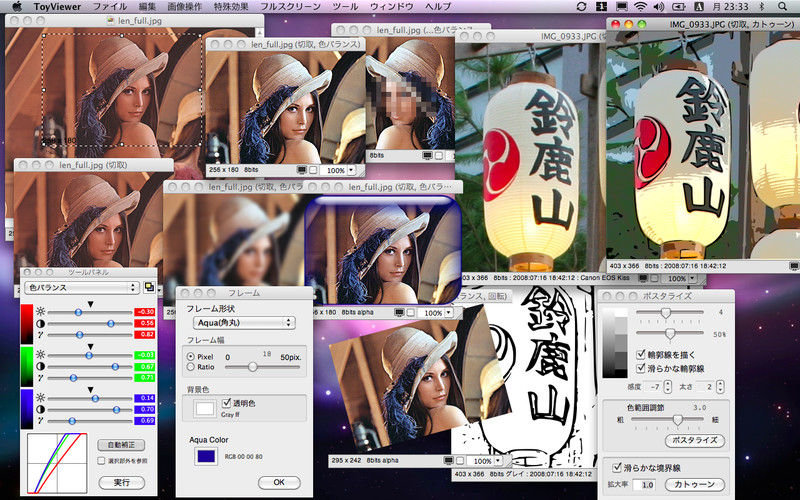
Task: Click the blue channel contrast icon
Action: pos(40,410)
